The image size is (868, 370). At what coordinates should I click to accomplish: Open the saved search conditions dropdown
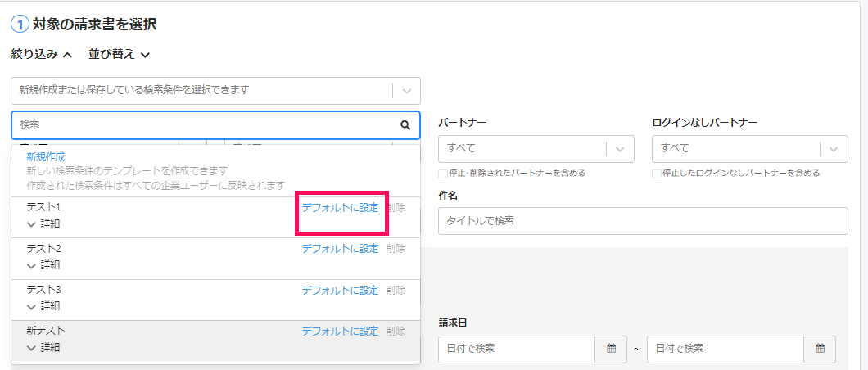[216, 91]
